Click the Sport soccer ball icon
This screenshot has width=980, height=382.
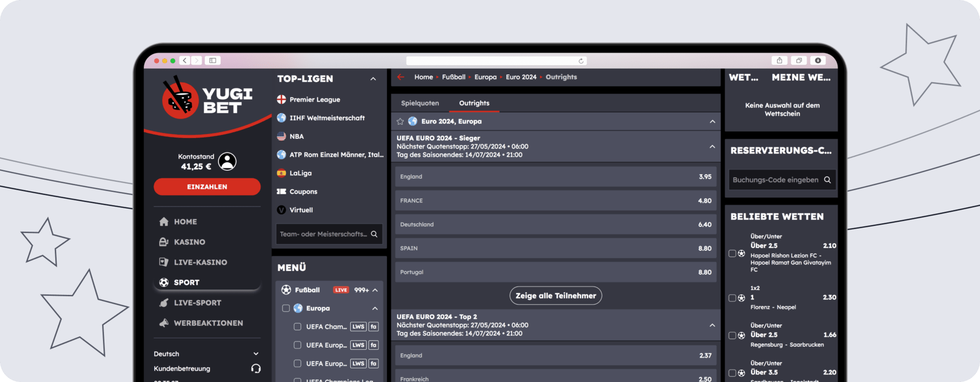coord(163,282)
